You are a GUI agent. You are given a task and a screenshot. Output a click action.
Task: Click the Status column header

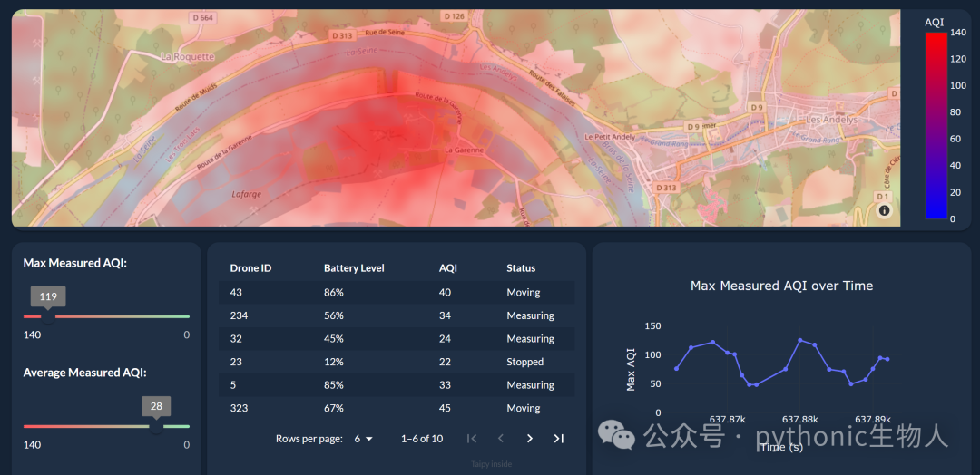click(x=521, y=268)
